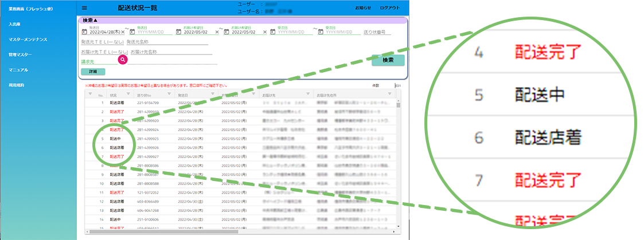Clear the second お届け希望日 2022/05/02 value
Image resolution: width=644 pixels, height=240 pixels.
pyautogui.click(x=264, y=32)
